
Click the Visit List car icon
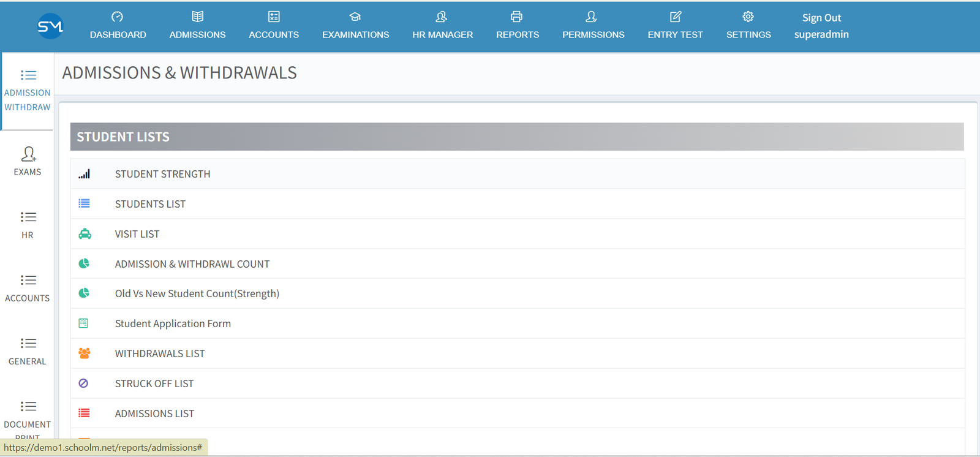[85, 234]
